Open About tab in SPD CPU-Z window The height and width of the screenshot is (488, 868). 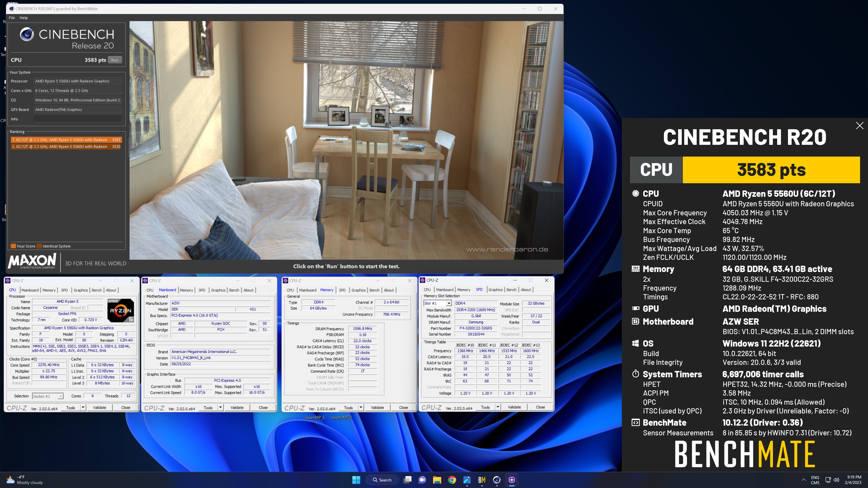(x=526, y=290)
